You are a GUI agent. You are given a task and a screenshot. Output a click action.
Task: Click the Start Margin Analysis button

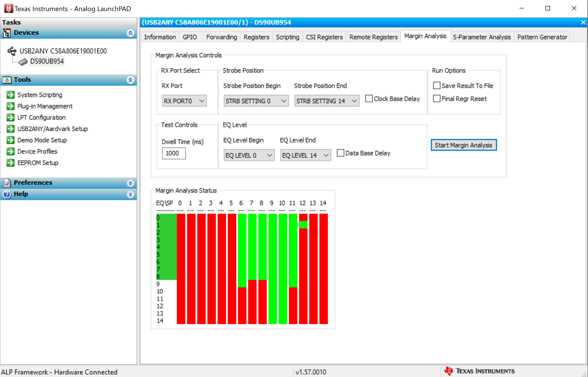point(464,145)
